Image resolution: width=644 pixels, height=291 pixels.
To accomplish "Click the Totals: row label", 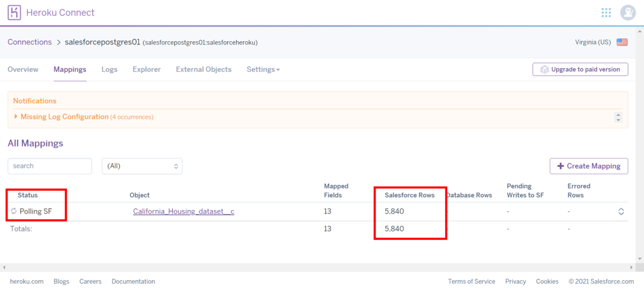I will coord(21,229).
